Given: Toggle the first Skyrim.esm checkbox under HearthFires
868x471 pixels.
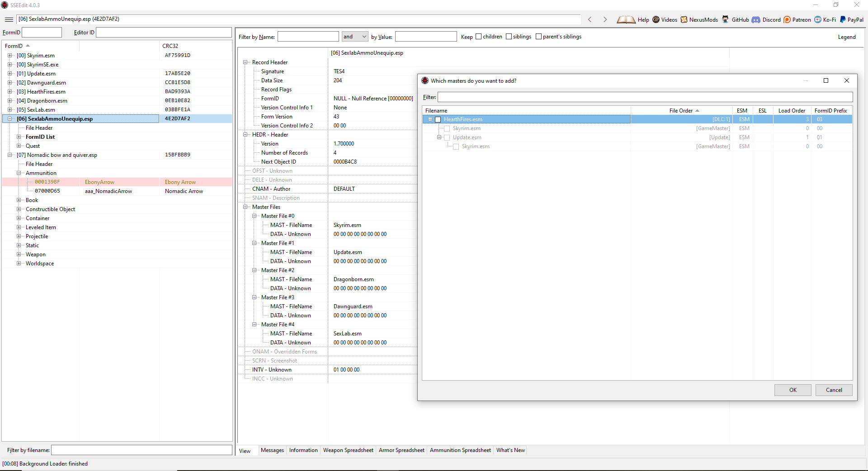Looking at the screenshot, I should (x=447, y=128).
